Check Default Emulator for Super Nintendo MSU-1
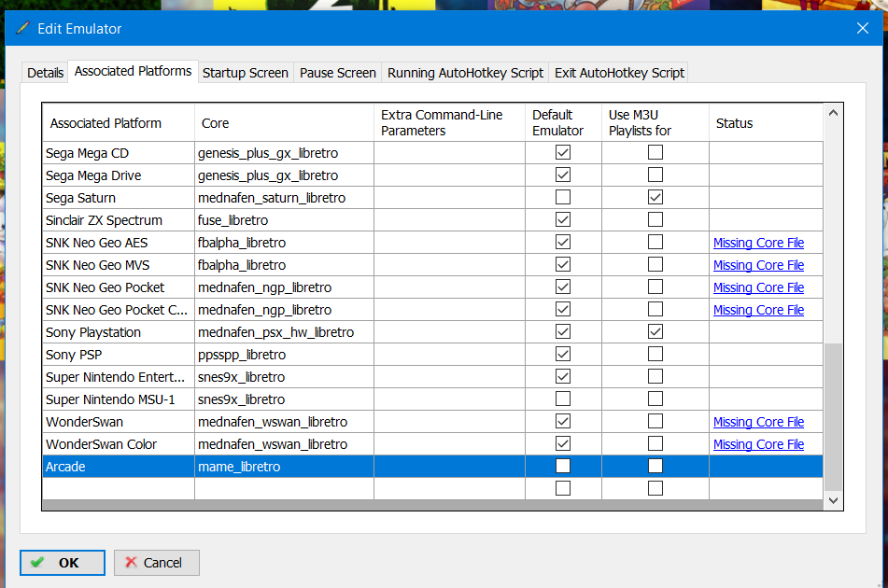Screen dimensions: 888x588 click(563, 399)
